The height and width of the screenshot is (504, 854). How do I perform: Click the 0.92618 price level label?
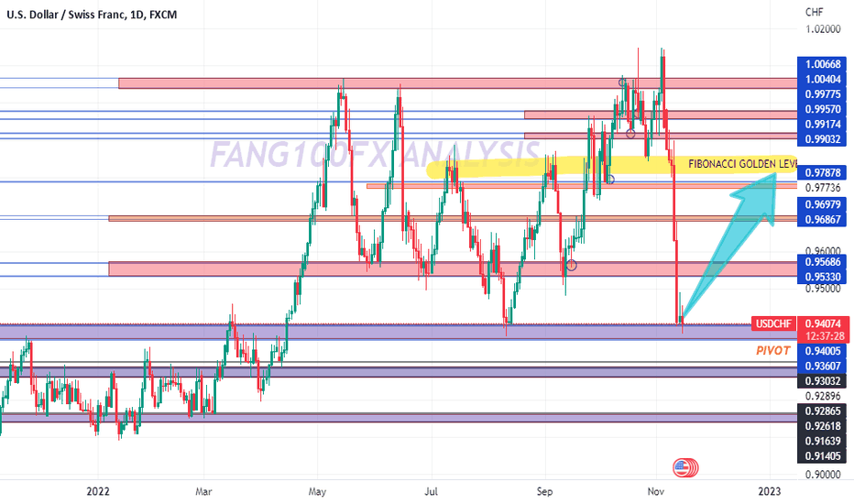pyautogui.click(x=823, y=426)
